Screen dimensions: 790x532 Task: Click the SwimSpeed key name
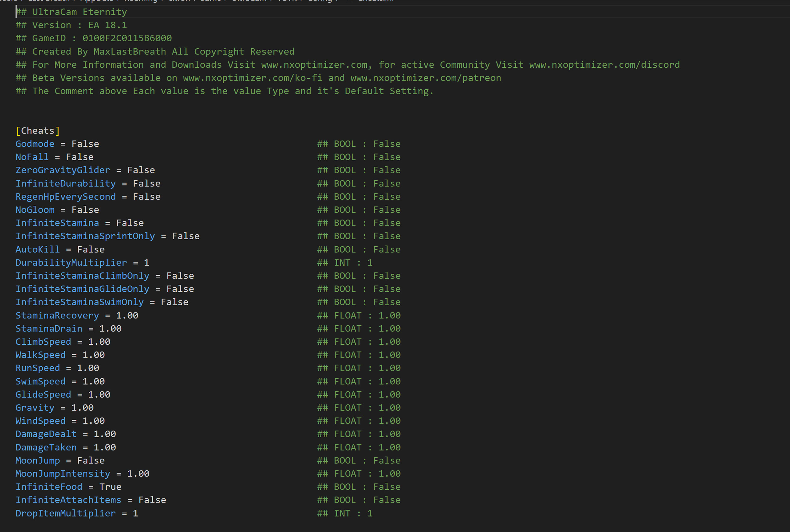(40, 381)
